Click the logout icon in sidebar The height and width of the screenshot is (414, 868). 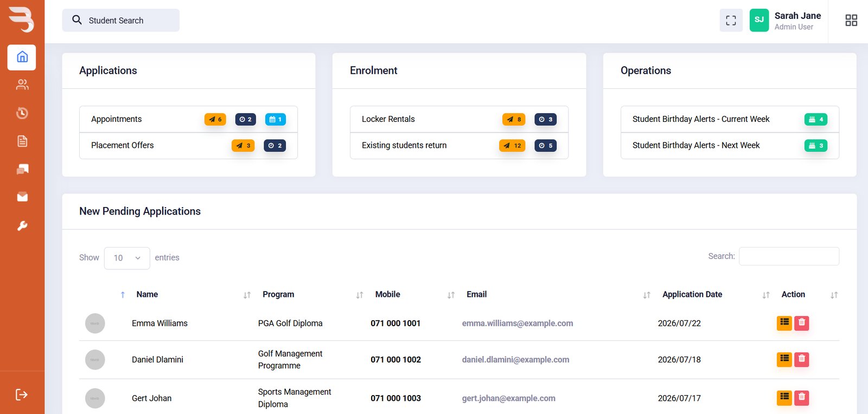coord(22,394)
